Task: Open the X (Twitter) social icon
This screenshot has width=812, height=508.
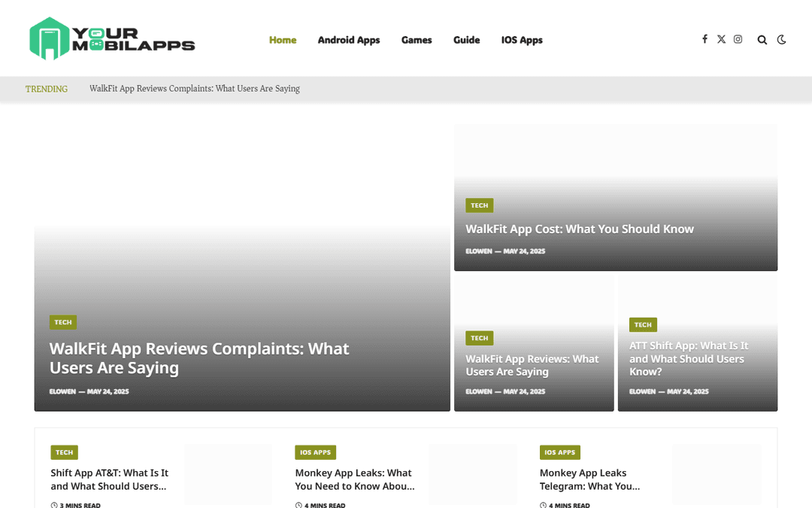Action: [721, 39]
